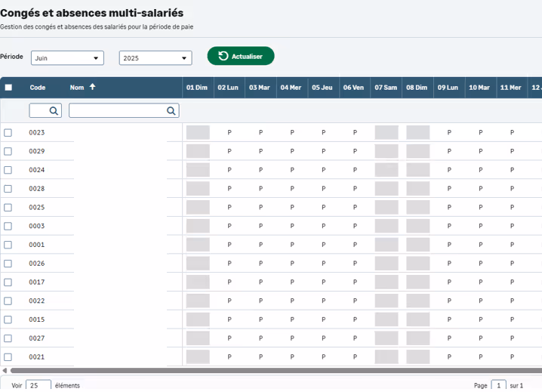The width and height of the screenshot is (542, 392).
Task: Click the P cell for 0025 on 06 Ven
Action: [355, 207]
